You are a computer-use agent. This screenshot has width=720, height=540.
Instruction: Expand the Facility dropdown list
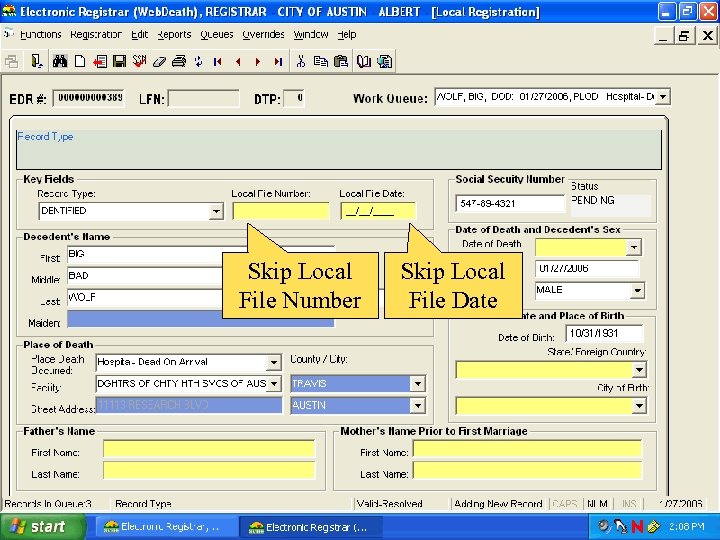[274, 384]
